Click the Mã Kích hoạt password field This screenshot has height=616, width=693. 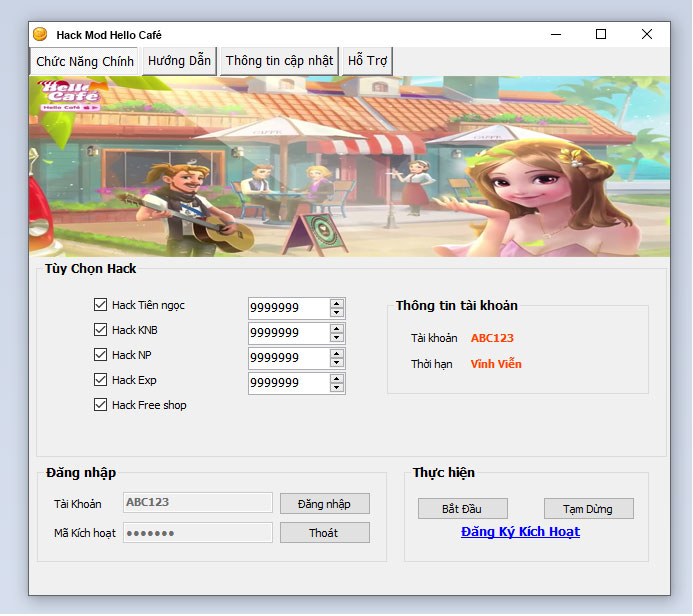[x=198, y=532]
